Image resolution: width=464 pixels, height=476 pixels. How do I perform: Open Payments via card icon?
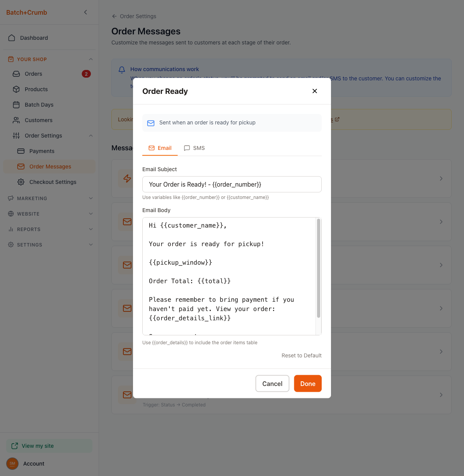tap(21, 151)
